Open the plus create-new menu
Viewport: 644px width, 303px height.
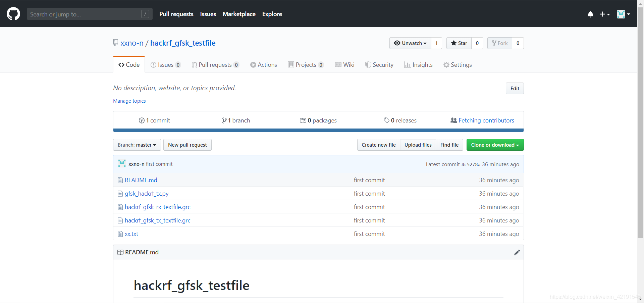605,14
